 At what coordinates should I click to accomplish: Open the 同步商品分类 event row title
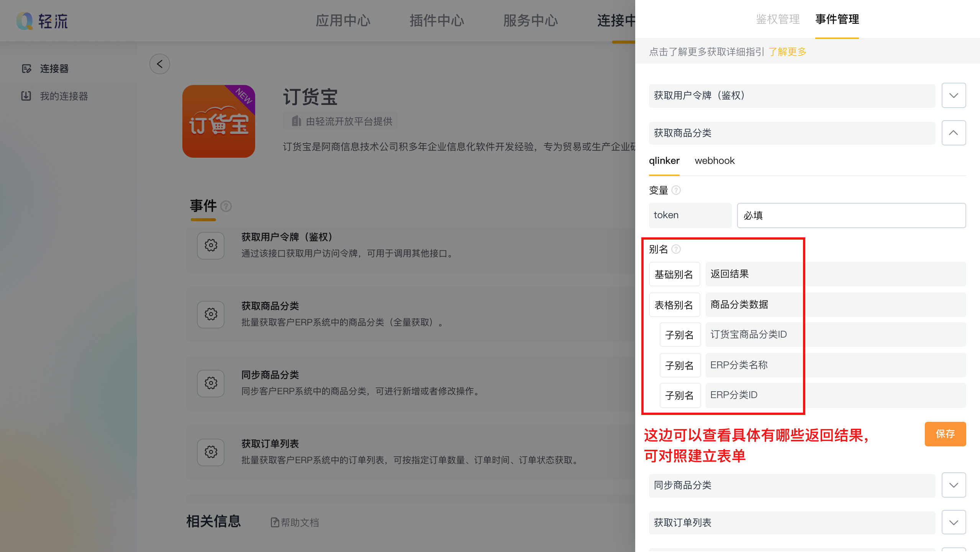click(x=270, y=375)
